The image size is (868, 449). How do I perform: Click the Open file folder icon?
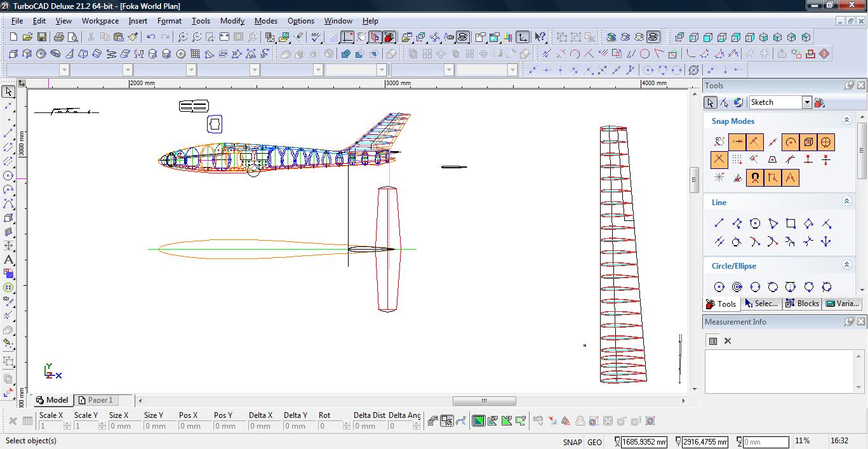(x=27, y=37)
